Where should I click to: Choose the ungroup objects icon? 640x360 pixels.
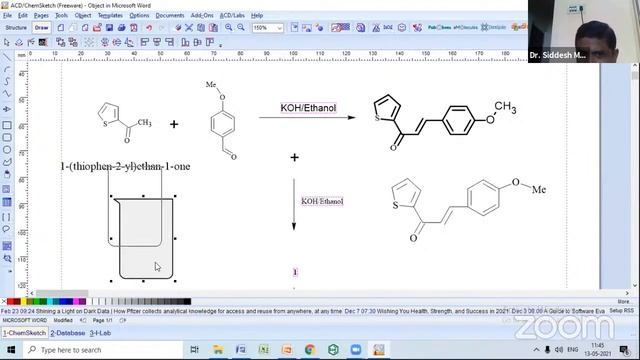coord(73,42)
